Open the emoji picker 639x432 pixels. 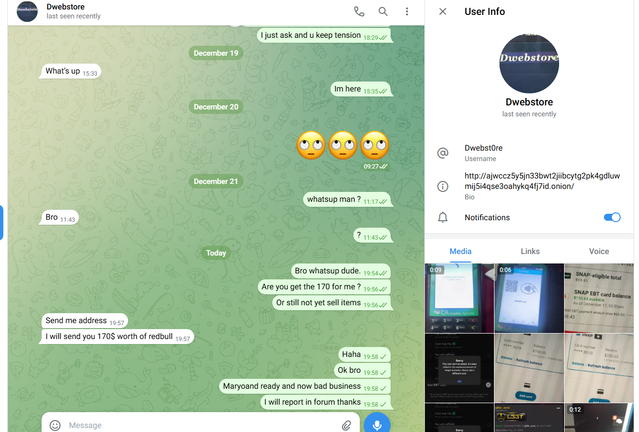pyautogui.click(x=55, y=425)
